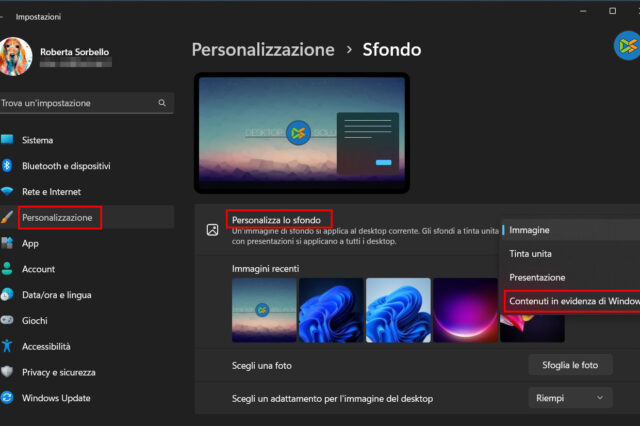Open Windows Update sidebar label
The width and height of the screenshot is (640, 426).
coord(56,398)
